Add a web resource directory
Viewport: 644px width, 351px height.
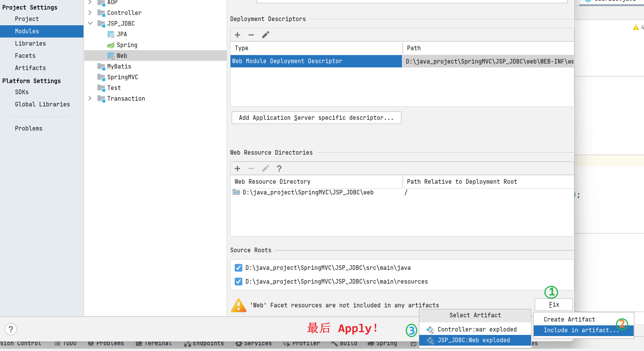[x=237, y=168]
